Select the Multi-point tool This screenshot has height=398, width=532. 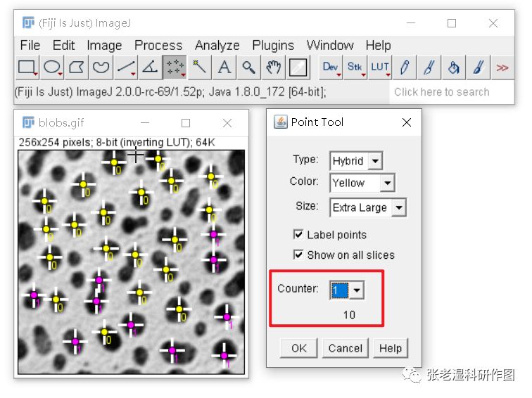point(175,68)
